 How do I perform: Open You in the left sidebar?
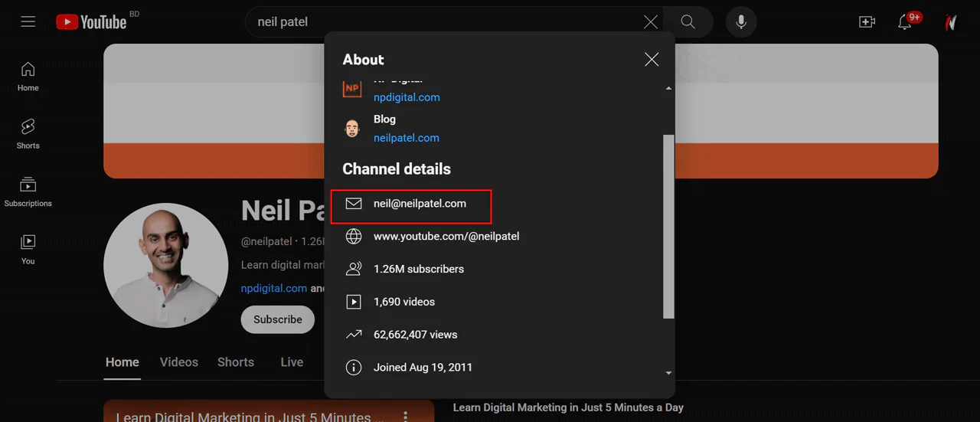(28, 250)
